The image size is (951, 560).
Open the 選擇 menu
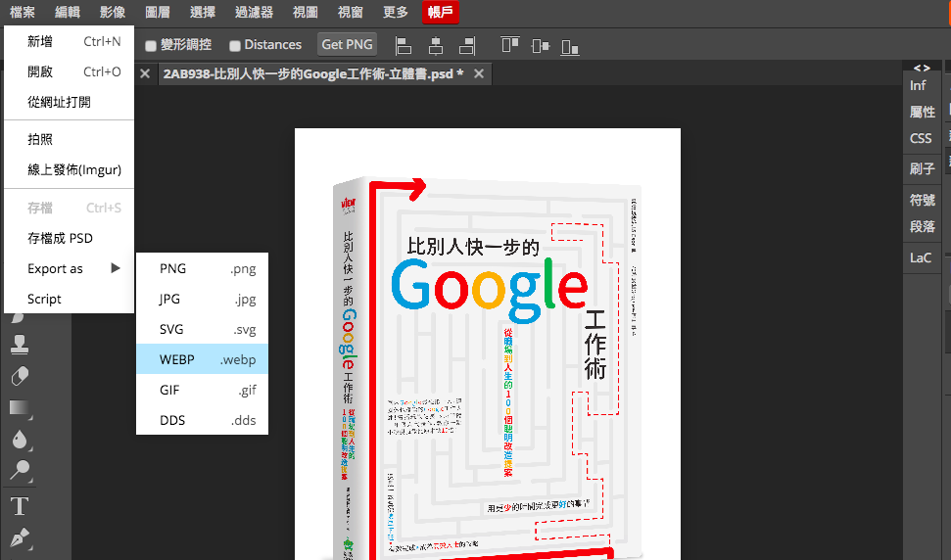coord(203,12)
